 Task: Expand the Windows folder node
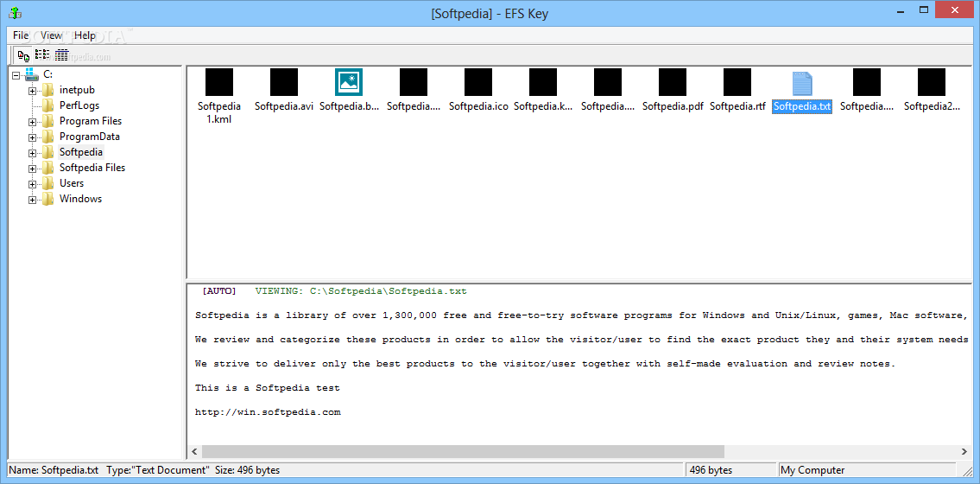pyautogui.click(x=32, y=201)
